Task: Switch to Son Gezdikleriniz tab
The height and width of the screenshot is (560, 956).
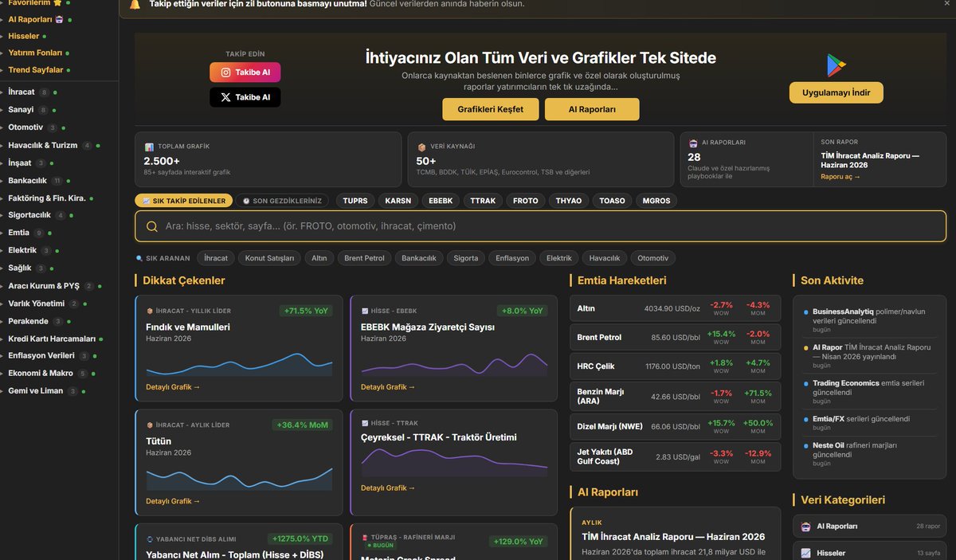Action: click(x=283, y=201)
